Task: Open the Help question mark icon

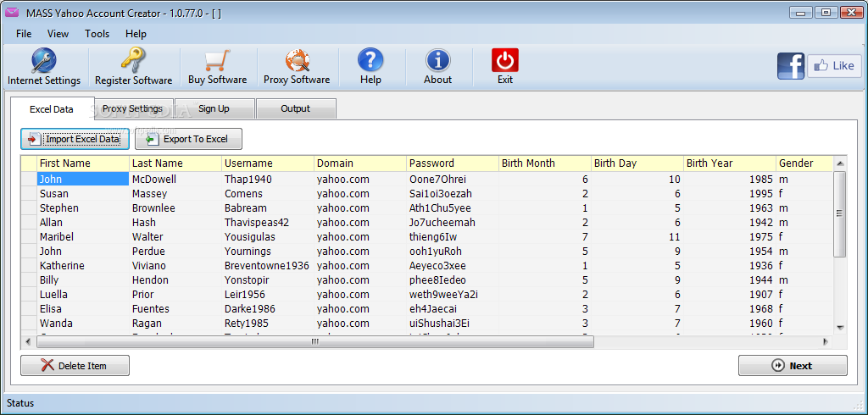Action: click(370, 60)
